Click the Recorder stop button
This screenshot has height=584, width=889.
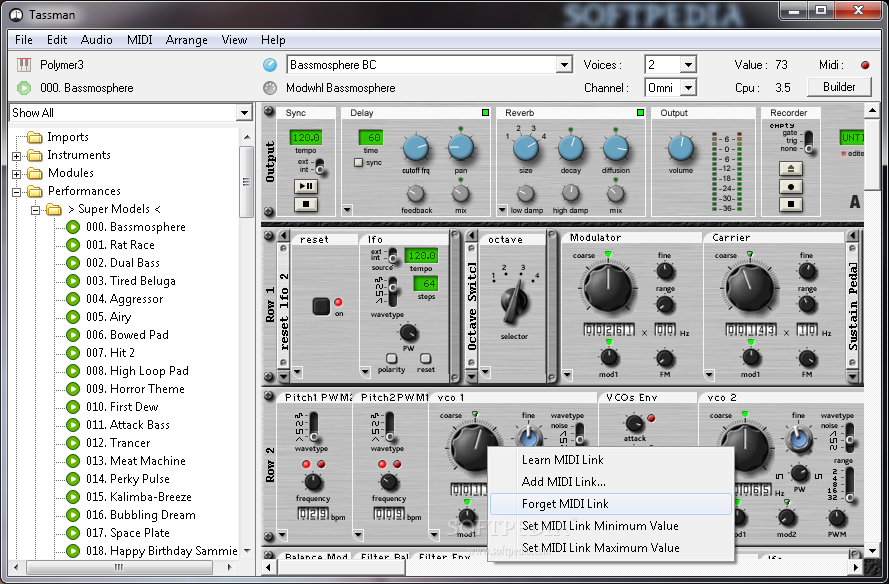click(x=791, y=204)
